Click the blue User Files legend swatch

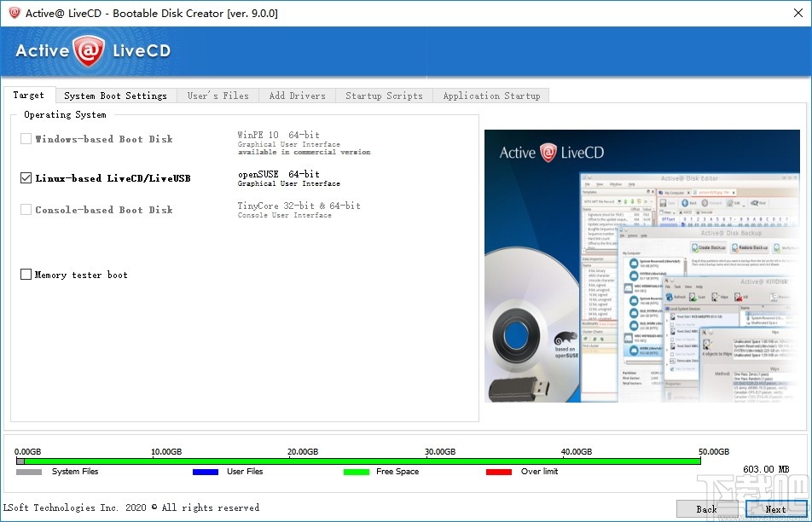click(x=205, y=472)
